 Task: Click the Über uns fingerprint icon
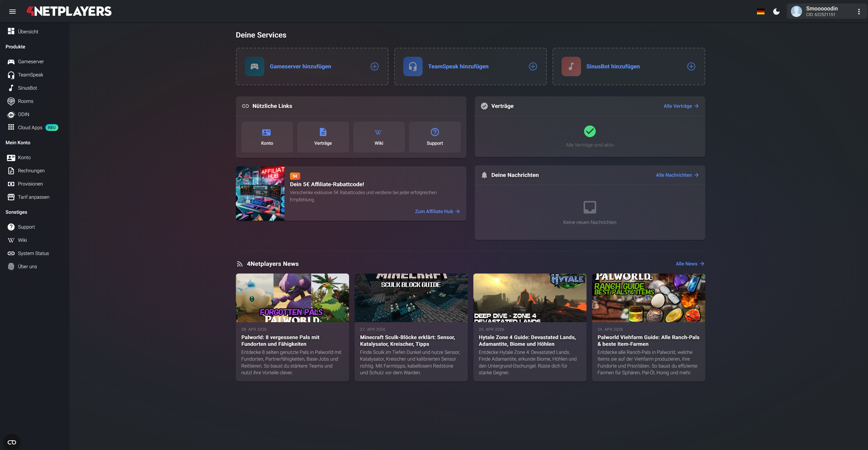click(11, 267)
